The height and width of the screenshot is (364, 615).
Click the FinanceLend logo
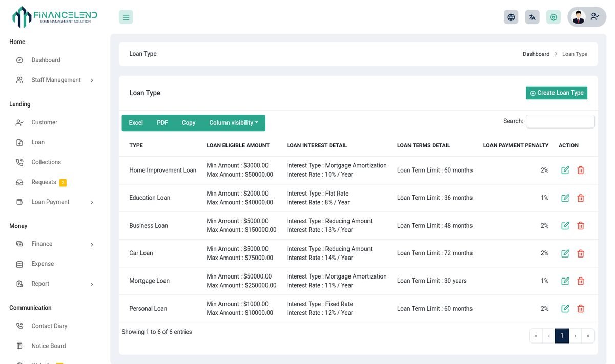(x=55, y=17)
